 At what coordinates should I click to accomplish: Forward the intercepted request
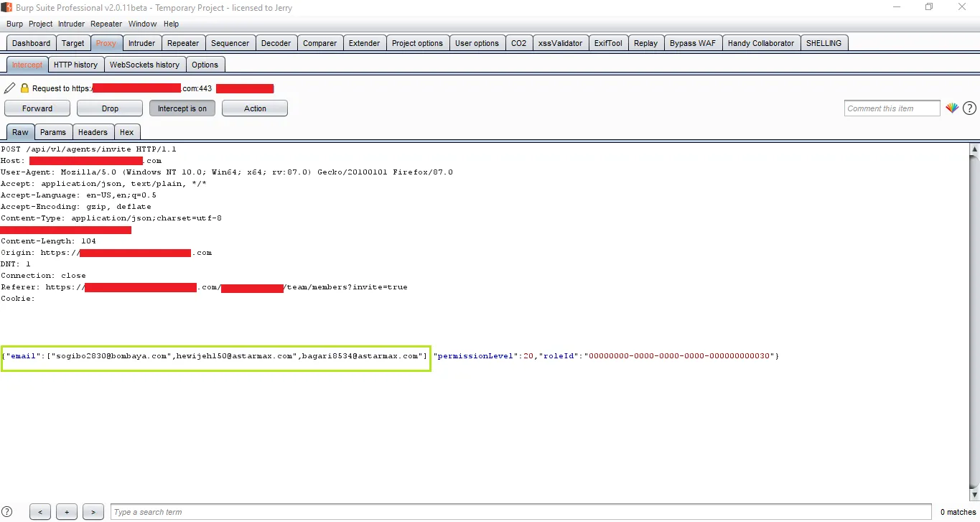coord(37,108)
